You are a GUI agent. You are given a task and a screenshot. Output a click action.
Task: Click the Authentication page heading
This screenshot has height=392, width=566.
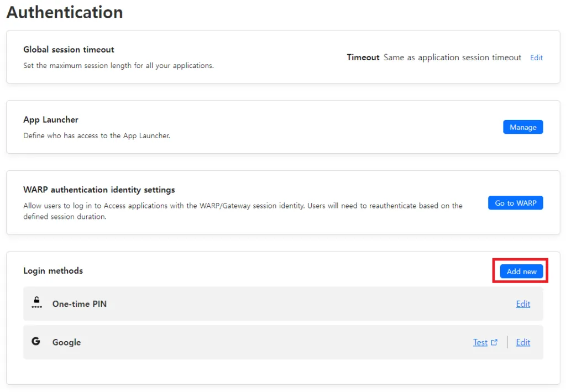[64, 12]
